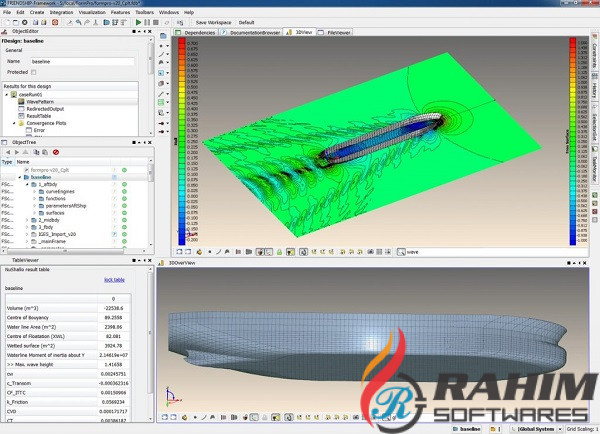Screen dimensions: 600x434
Task: Switch to the DocumentationBrowser tab
Action: [x=251, y=33]
